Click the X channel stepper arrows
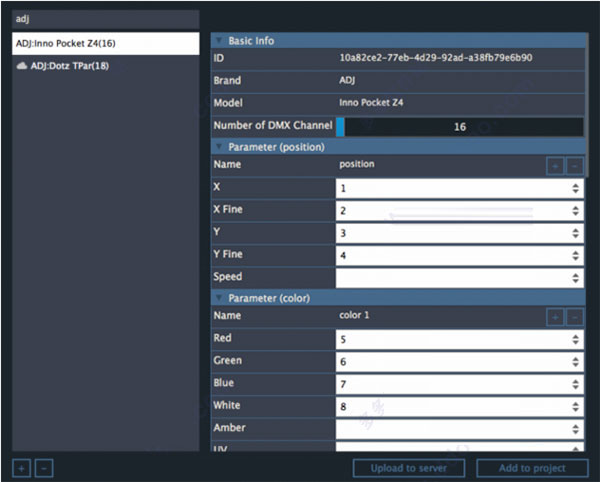Viewport: 600px width, 482px height. (575, 188)
